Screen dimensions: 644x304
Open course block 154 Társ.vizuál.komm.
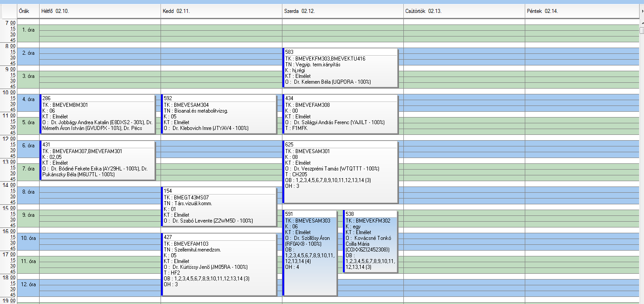coord(219,207)
